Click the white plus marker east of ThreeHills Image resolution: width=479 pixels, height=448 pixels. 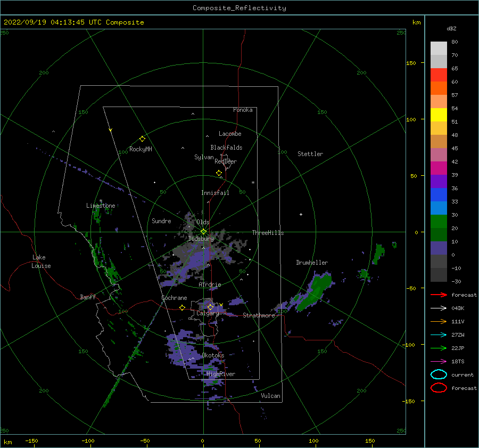(x=301, y=214)
